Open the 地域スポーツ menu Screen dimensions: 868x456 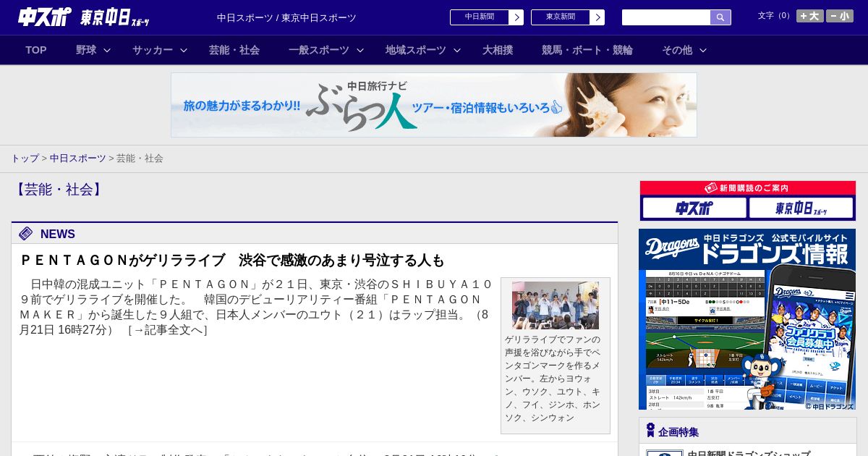point(416,50)
